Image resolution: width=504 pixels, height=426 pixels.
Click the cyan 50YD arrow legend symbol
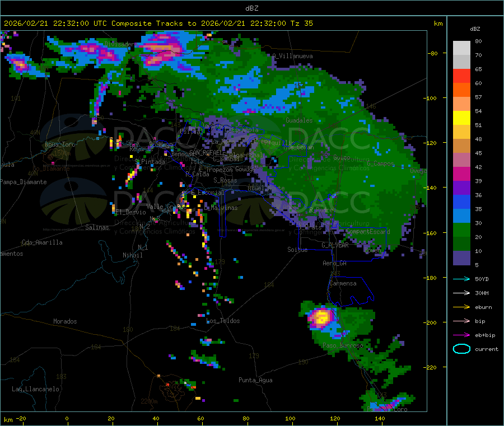pyautogui.click(x=461, y=279)
